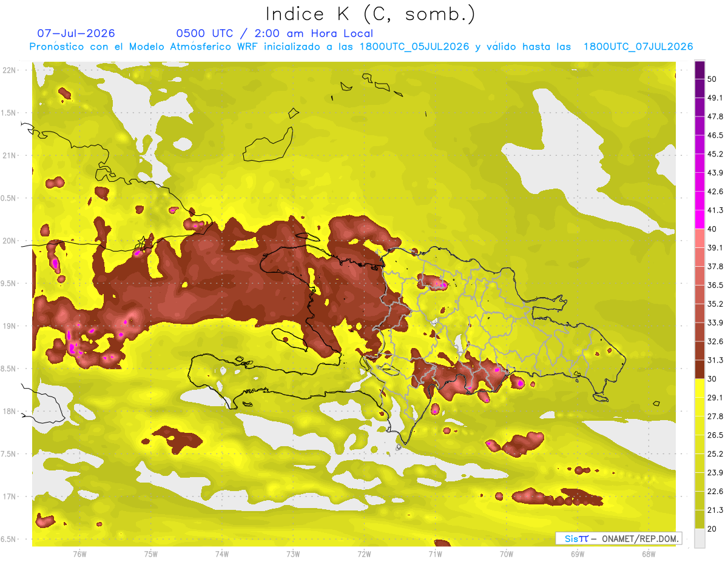The height and width of the screenshot is (562, 728).
Task: Click the colorbar value "27.8"
Action: click(x=715, y=416)
